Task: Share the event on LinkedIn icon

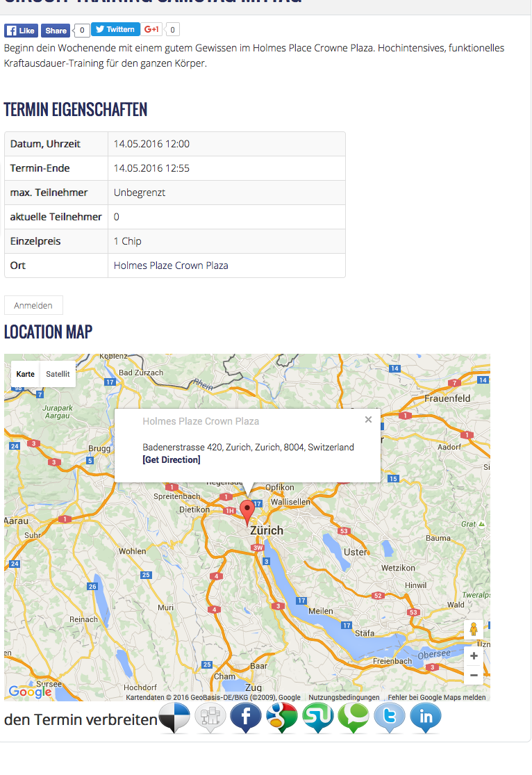Action: pyautogui.click(x=425, y=717)
